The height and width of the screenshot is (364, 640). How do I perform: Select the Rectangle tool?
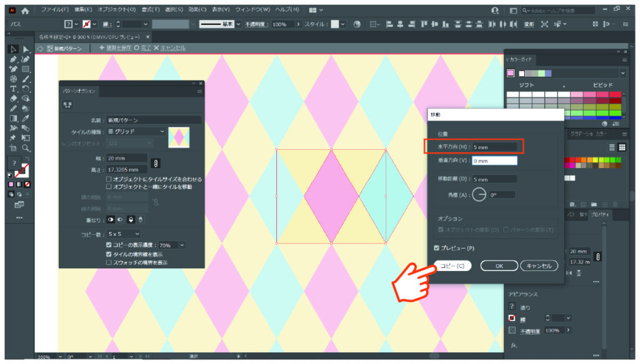26,69
